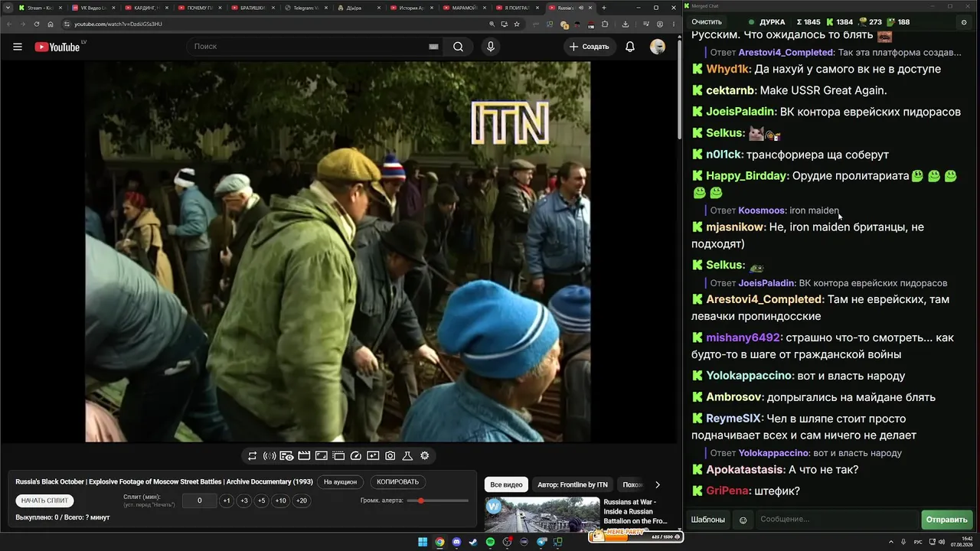Mute the Russia's tab audio icon

coord(581,8)
